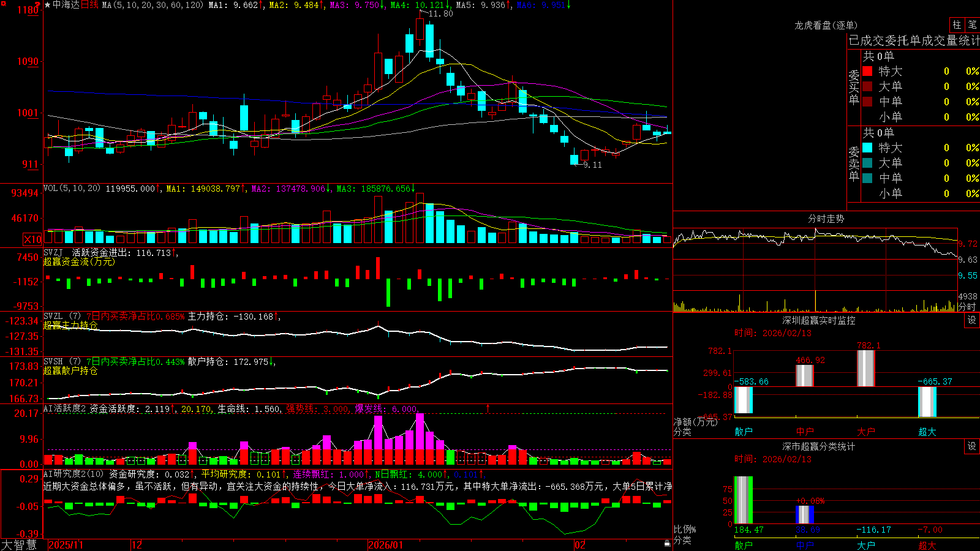Click the 超赢资金流(万元) indicator label
The height and width of the screenshot is (551, 980).
(x=79, y=261)
